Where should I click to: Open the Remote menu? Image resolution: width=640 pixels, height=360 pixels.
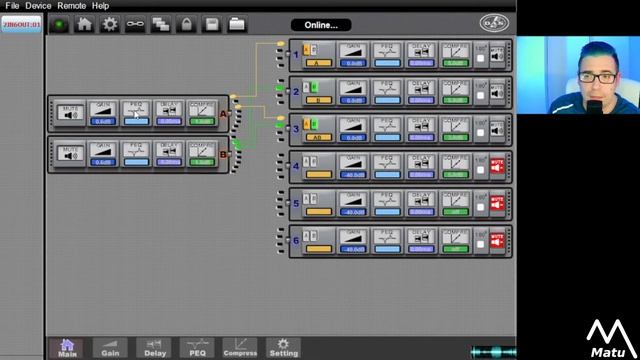71,6
